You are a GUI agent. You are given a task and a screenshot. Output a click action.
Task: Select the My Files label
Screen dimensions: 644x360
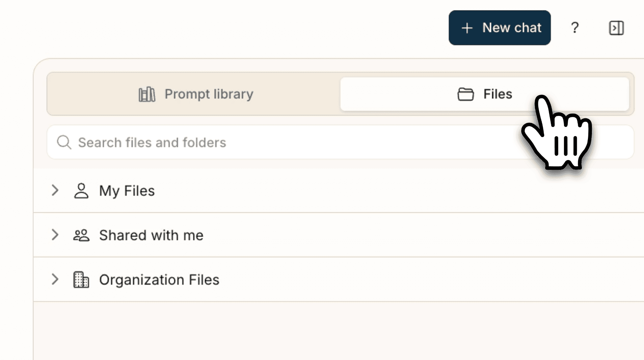[x=127, y=191]
